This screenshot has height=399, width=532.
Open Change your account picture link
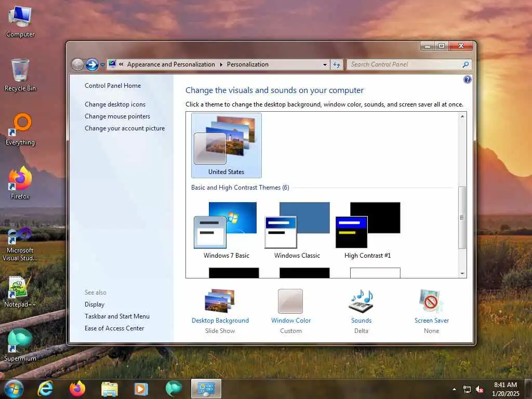pos(125,128)
